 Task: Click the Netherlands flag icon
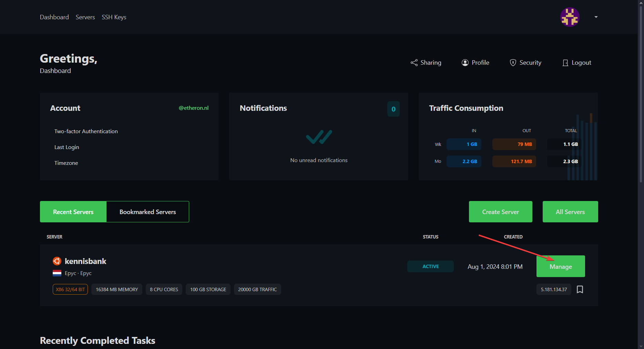(x=57, y=273)
